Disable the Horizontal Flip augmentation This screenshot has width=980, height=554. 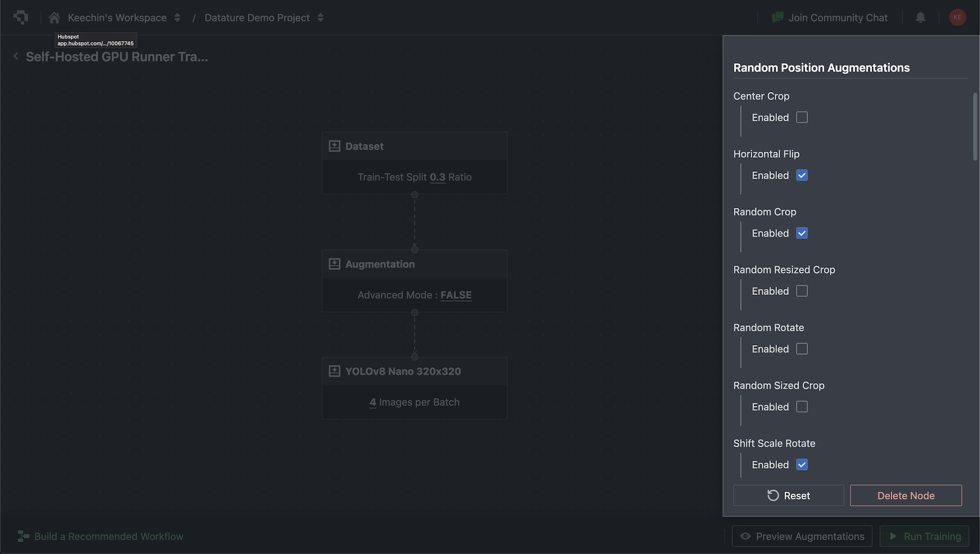pos(802,175)
